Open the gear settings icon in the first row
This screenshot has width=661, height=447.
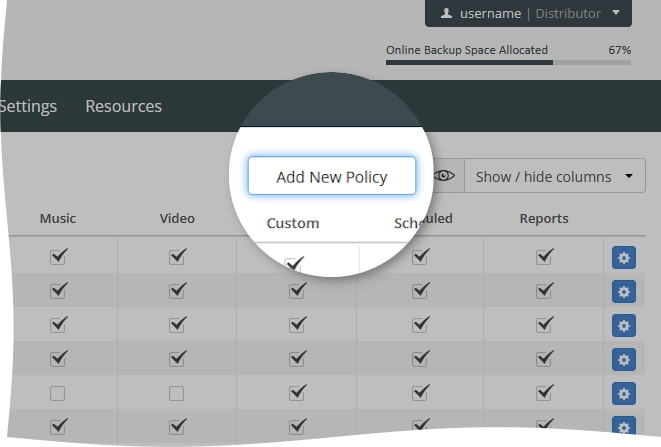[x=624, y=258]
